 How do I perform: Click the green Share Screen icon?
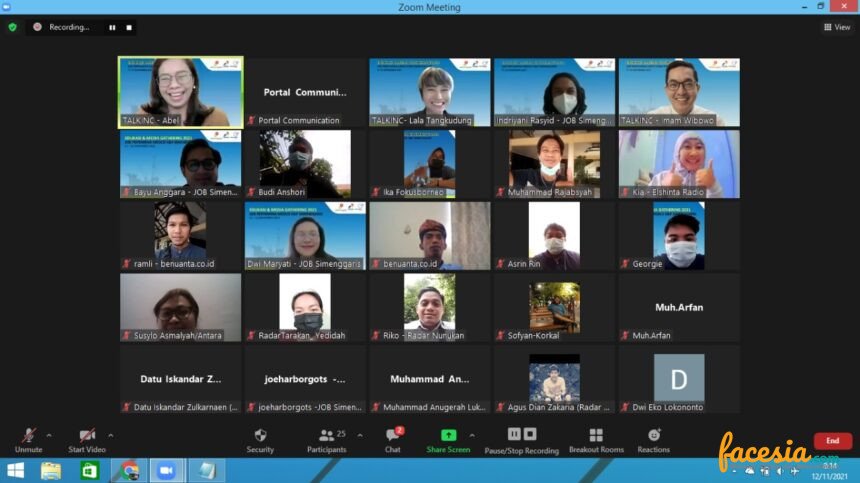point(448,436)
